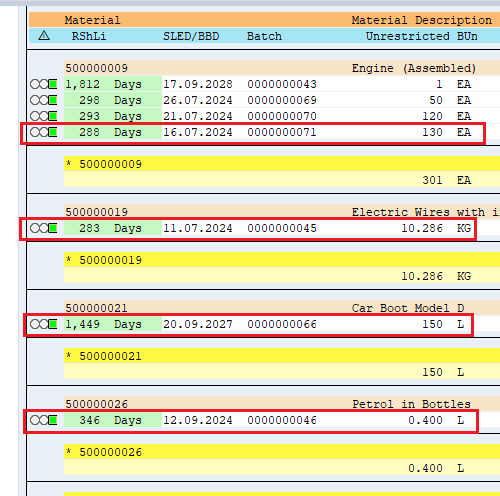The image size is (500, 496).
Task: Click traffic light icon for batch 0000000071
Action: [44, 132]
